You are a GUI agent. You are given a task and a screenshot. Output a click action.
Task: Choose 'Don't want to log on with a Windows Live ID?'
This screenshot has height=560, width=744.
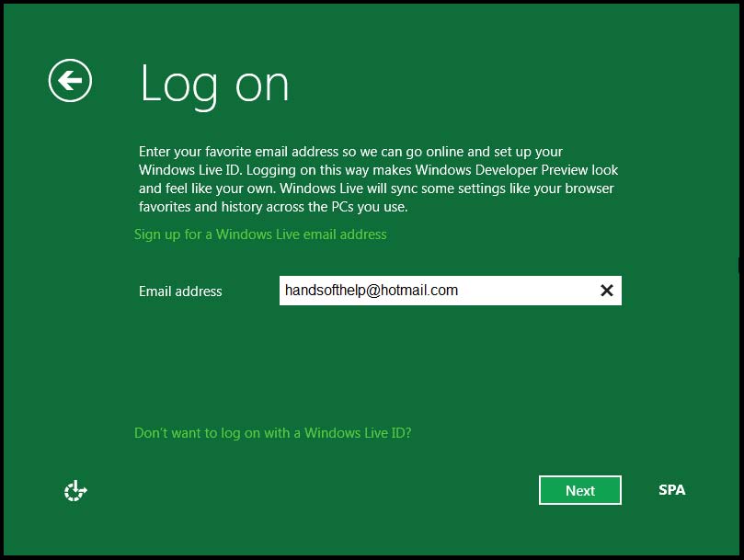point(272,432)
